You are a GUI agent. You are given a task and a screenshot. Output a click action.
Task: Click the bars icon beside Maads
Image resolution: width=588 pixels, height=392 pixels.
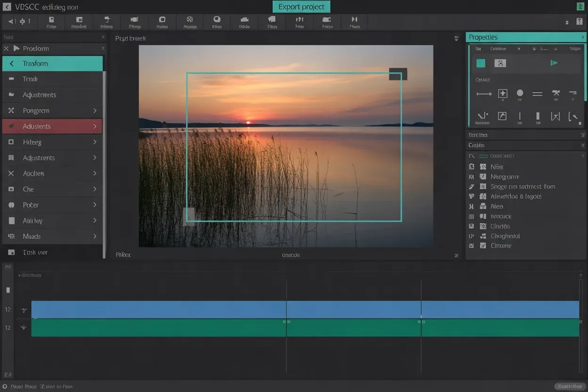click(x=11, y=237)
